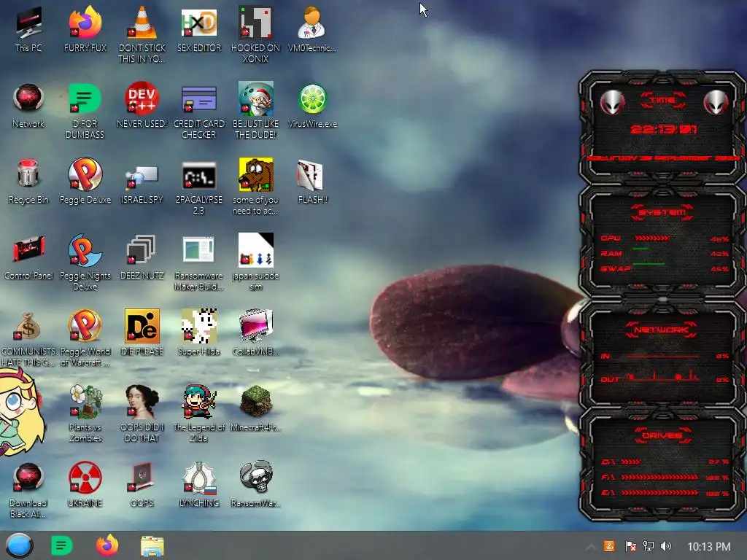
Task: Click the OUT traffic graph in NETWORK widget
Action: pyautogui.click(x=662, y=377)
